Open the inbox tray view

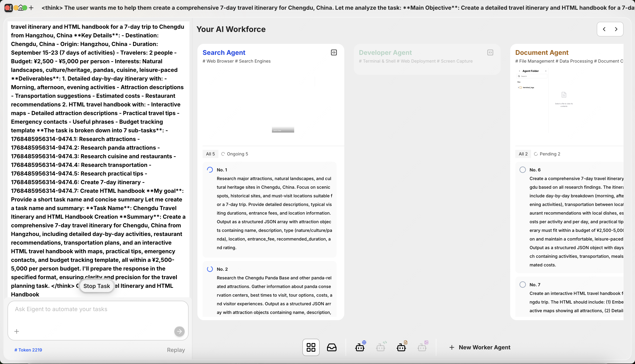click(332, 347)
